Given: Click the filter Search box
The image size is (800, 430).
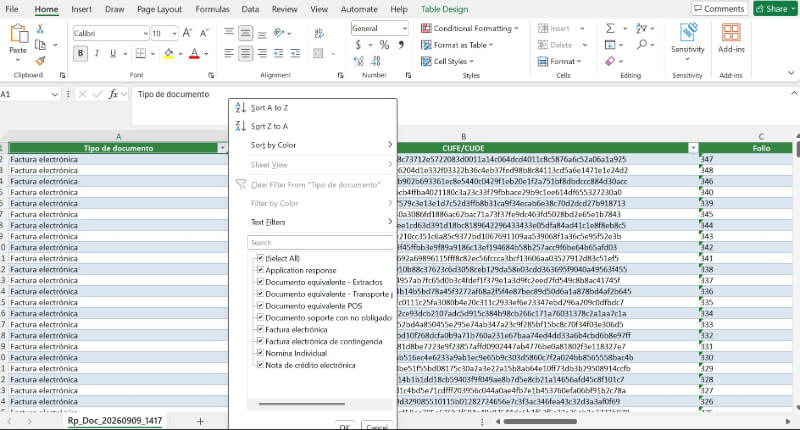Looking at the screenshot, I should [320, 242].
